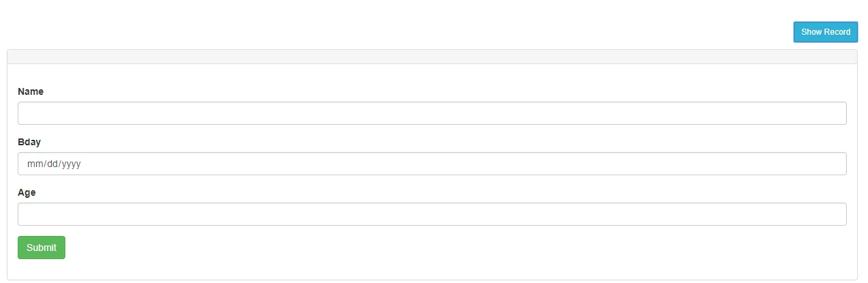This screenshot has height=283, width=868.
Task: Click the Age field label
Action: coord(27,192)
